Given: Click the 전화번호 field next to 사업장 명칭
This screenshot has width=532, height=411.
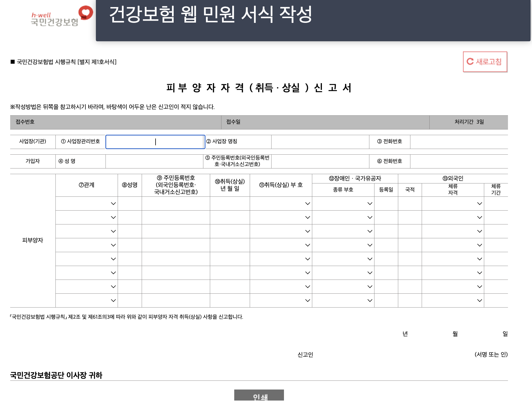Looking at the screenshot, I should tap(458, 142).
